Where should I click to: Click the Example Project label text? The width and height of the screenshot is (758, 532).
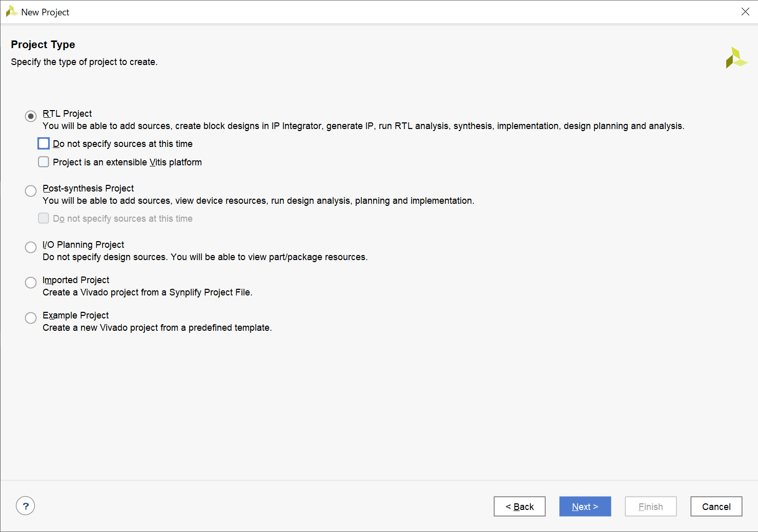click(76, 315)
